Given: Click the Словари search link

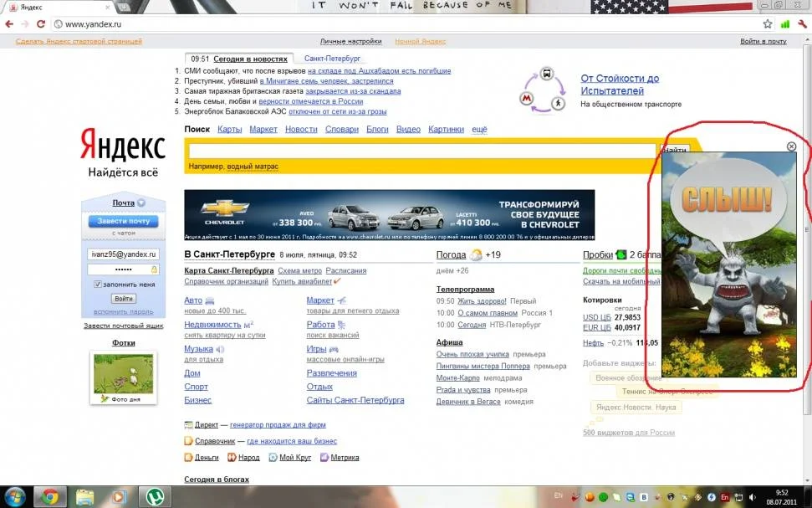Looking at the screenshot, I should (x=342, y=130).
